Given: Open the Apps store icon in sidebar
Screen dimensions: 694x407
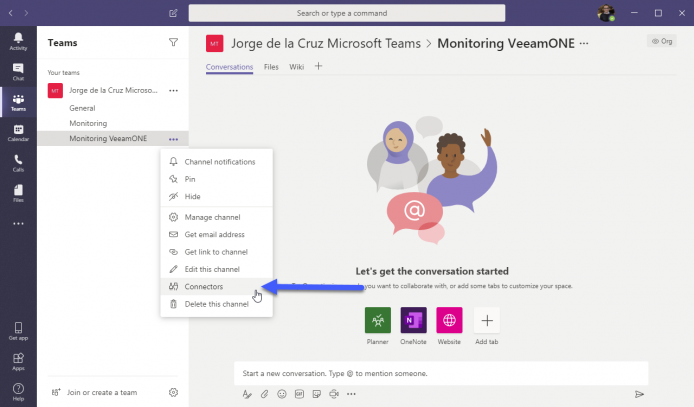Looking at the screenshot, I should [18, 361].
